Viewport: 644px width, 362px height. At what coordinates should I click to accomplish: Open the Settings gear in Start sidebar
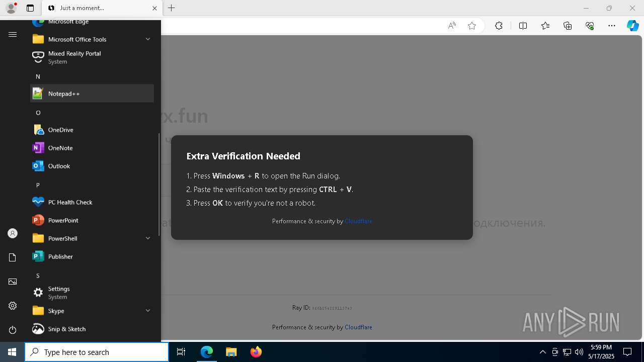13,306
